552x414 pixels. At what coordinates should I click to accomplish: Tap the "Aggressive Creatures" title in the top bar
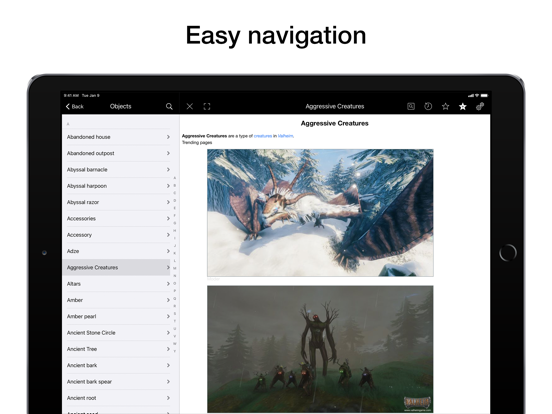pos(335,106)
